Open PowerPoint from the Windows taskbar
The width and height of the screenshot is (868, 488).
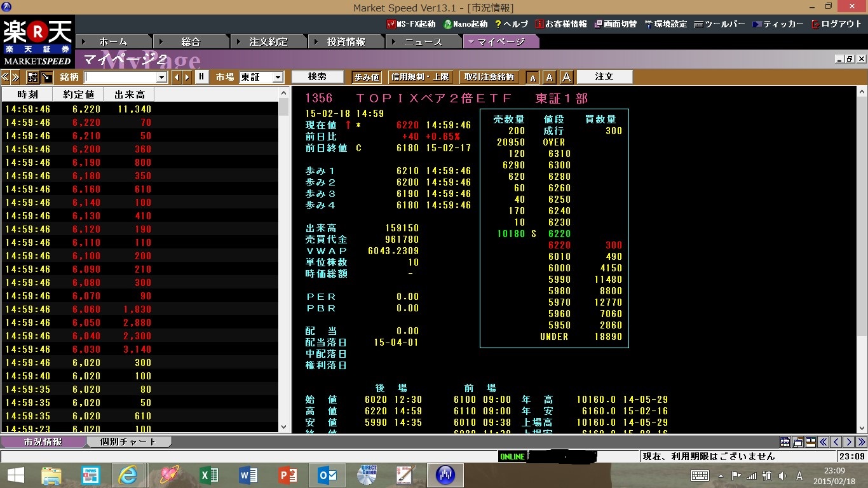coord(288,475)
